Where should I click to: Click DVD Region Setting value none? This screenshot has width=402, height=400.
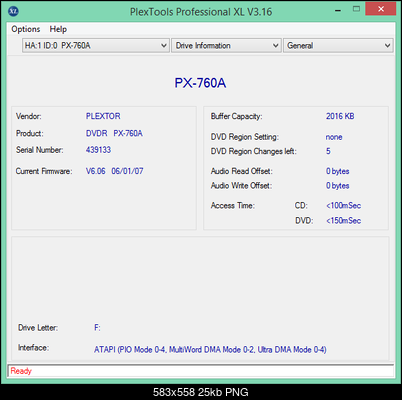(x=334, y=137)
